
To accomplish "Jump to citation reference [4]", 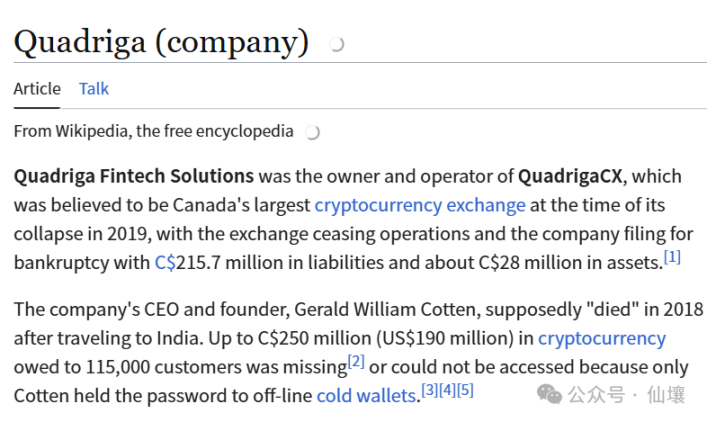I will coord(447,390).
